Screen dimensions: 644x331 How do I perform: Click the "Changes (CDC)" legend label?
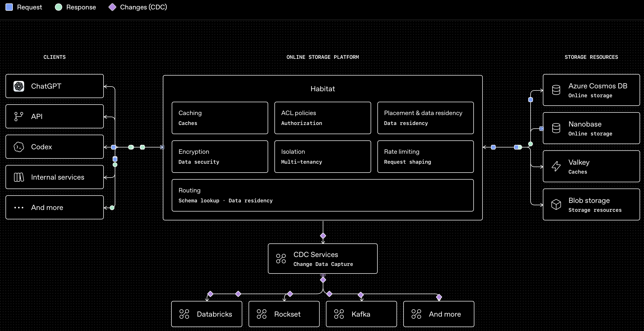coord(143,7)
